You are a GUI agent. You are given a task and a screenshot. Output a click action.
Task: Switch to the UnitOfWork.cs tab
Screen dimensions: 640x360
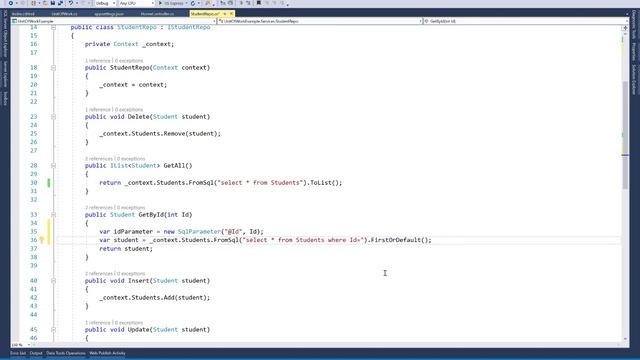pos(64,14)
